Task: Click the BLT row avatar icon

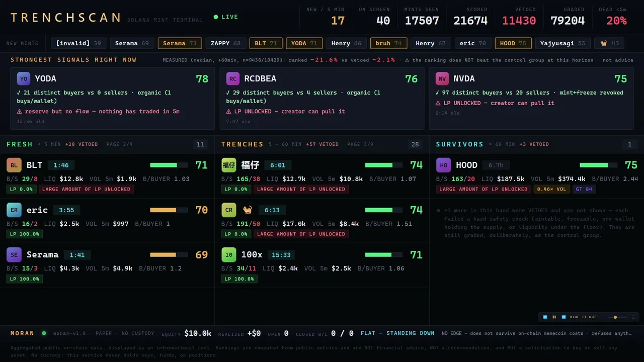Action: 14,165
